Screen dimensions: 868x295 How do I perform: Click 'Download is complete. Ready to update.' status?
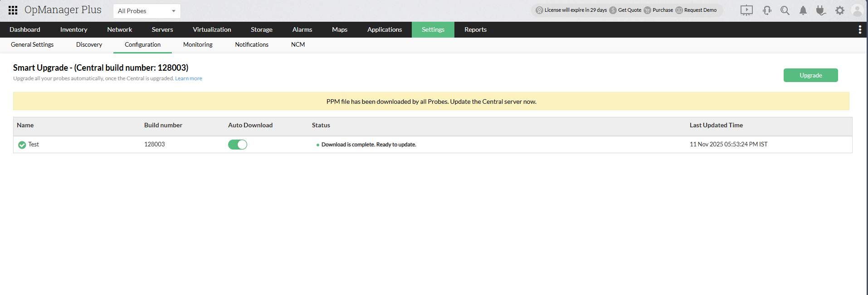[x=369, y=145]
